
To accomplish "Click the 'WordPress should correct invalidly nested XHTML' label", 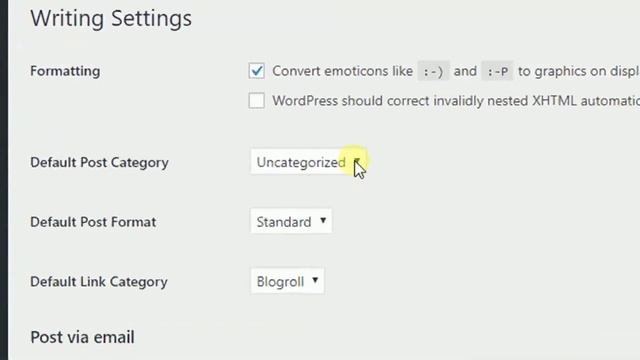I will coord(456,101).
